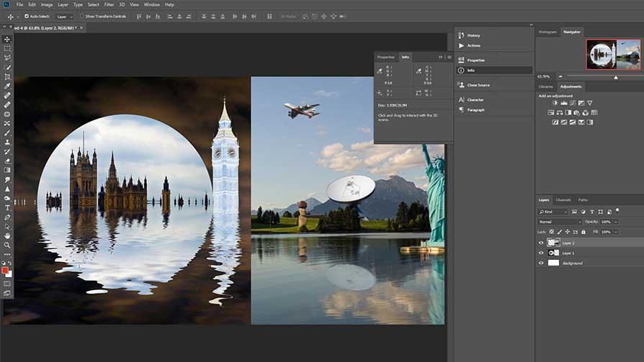Add a Color Balance adjustment

coord(560,112)
